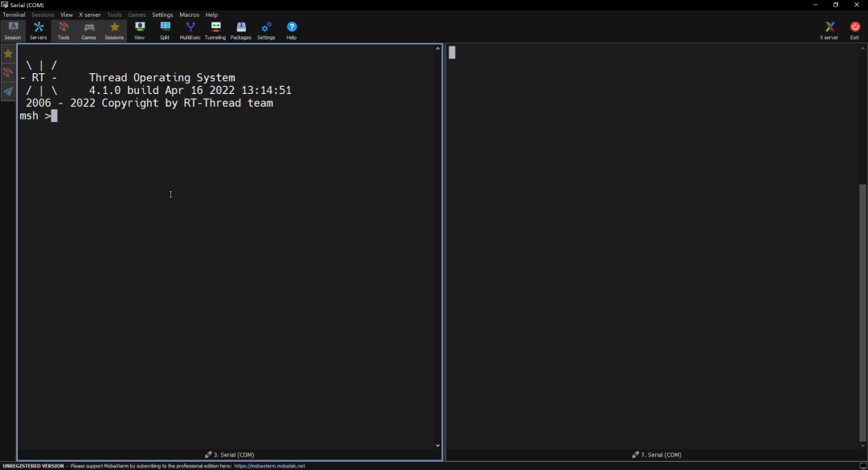Click the UNREGISTERED VERSION status text

(x=33, y=466)
